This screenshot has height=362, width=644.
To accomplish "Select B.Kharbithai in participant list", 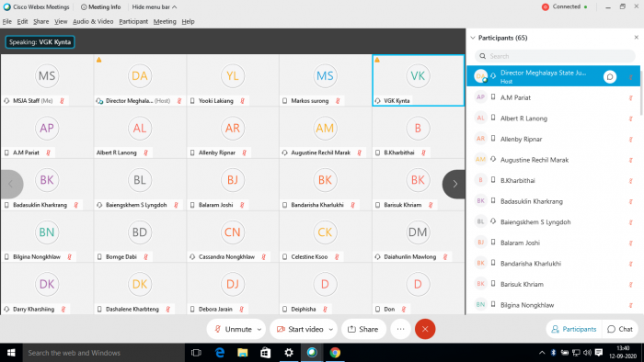I will pyautogui.click(x=553, y=180).
